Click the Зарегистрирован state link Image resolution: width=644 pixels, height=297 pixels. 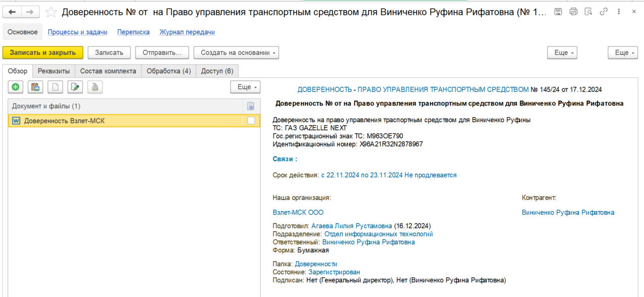(x=334, y=272)
